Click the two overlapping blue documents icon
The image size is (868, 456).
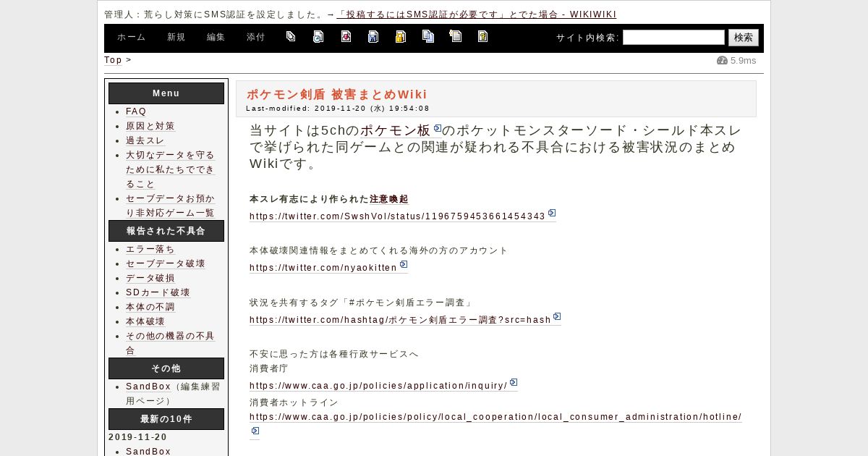tap(428, 36)
